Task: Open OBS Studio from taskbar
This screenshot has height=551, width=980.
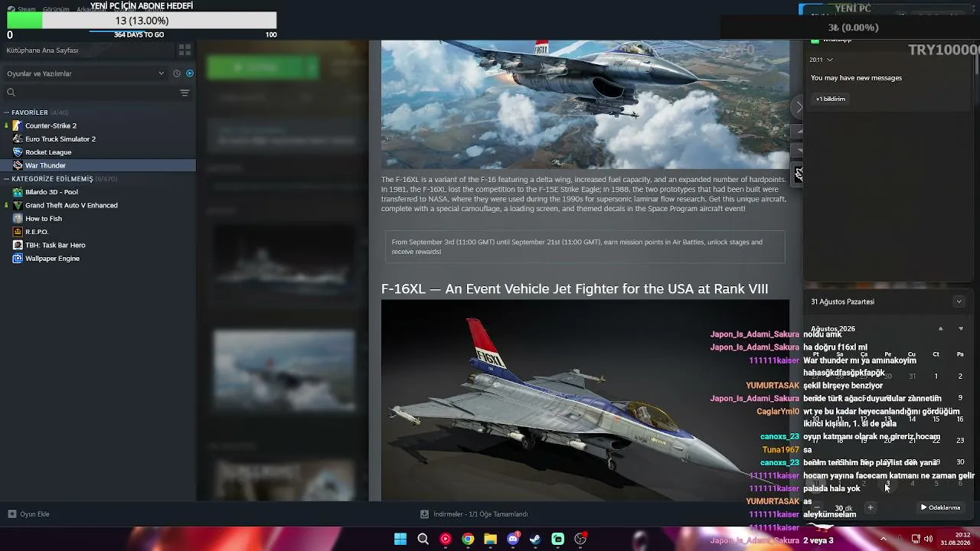Action: pos(580,539)
